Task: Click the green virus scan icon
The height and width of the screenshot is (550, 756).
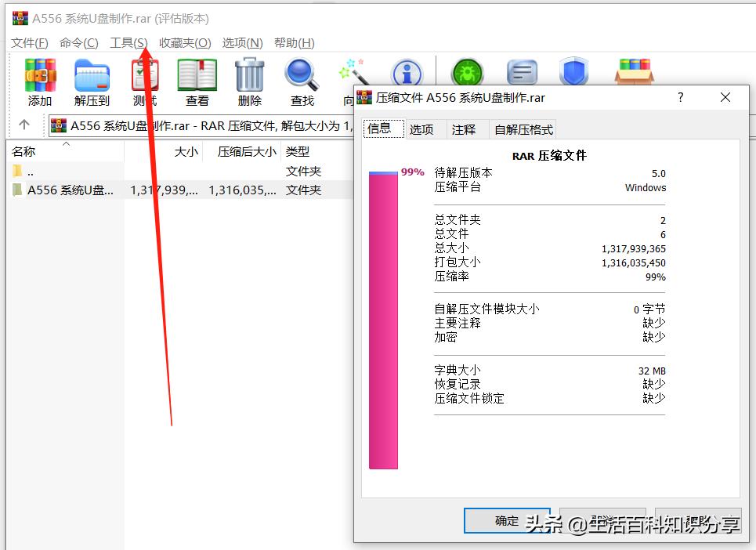Action: [x=468, y=71]
